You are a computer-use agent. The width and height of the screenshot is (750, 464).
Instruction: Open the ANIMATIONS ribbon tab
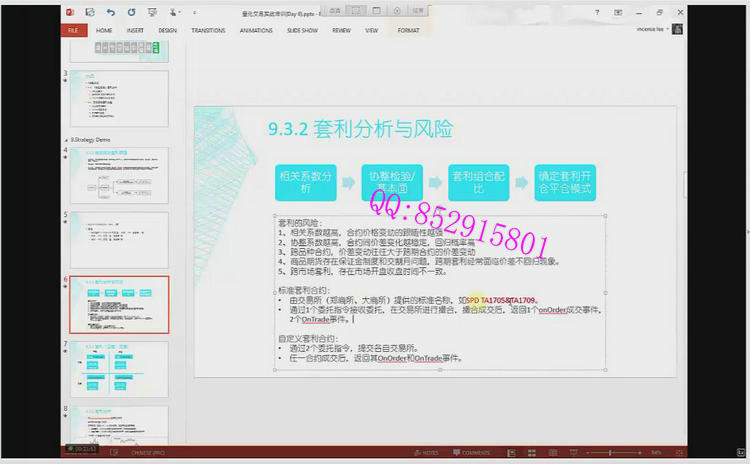point(256,31)
